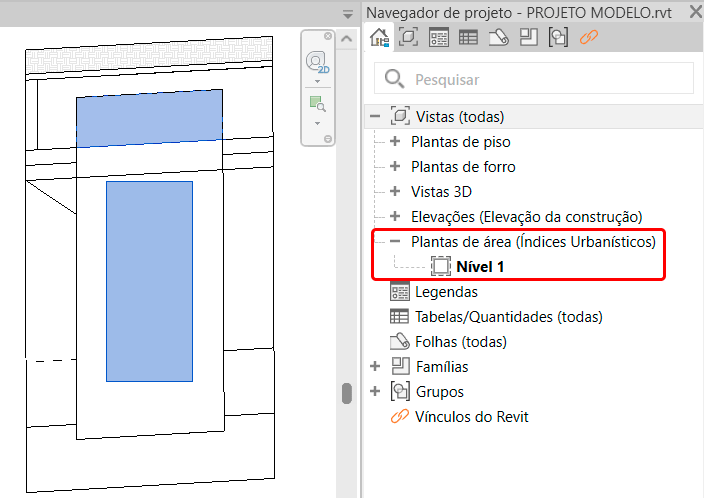
Task: Click the project home icon in browser toolbar
Action: 379,38
